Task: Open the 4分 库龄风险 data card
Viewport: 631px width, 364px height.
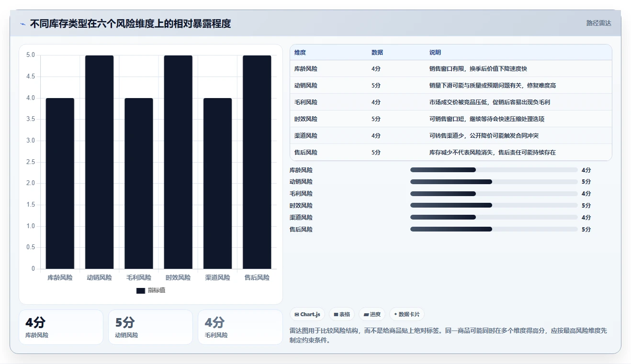Action: [61, 327]
